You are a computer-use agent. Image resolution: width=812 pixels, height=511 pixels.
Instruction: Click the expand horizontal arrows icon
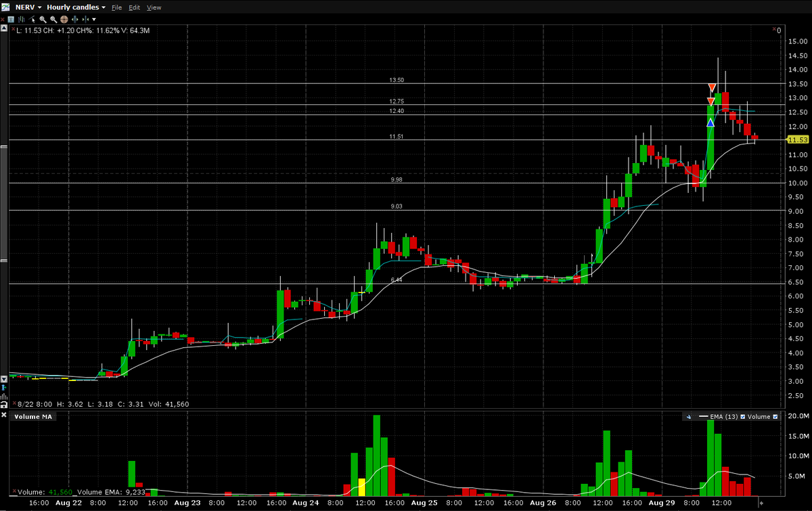tap(74, 20)
